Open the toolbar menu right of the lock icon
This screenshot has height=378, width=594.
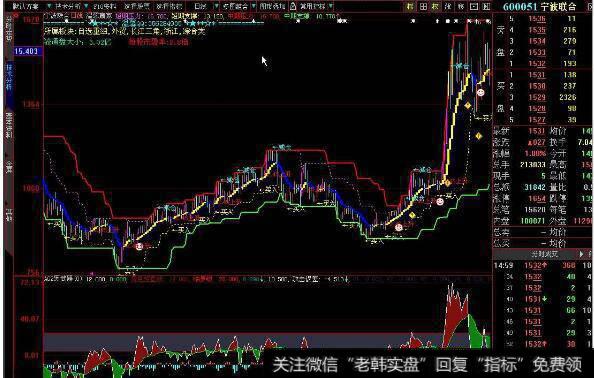click(313, 6)
